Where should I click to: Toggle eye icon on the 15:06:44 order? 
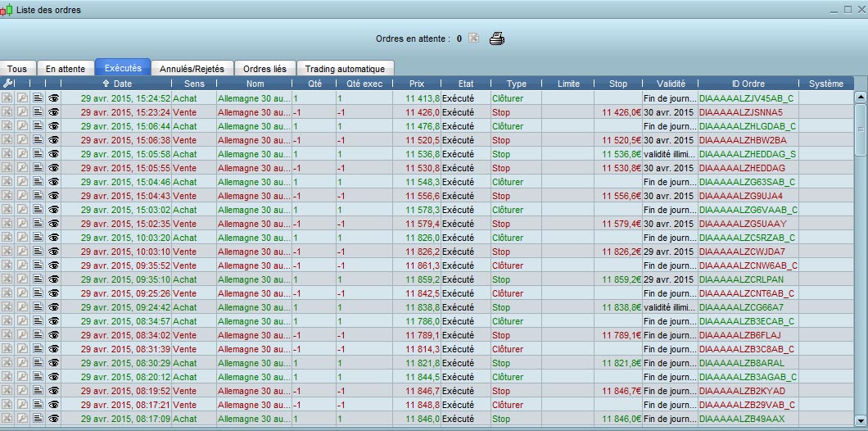coord(53,125)
